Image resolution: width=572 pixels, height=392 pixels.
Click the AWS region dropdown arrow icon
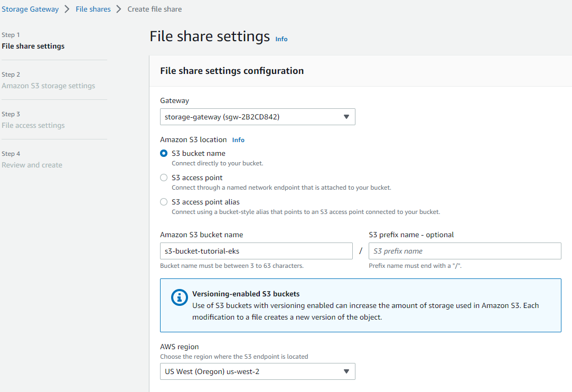pos(346,371)
